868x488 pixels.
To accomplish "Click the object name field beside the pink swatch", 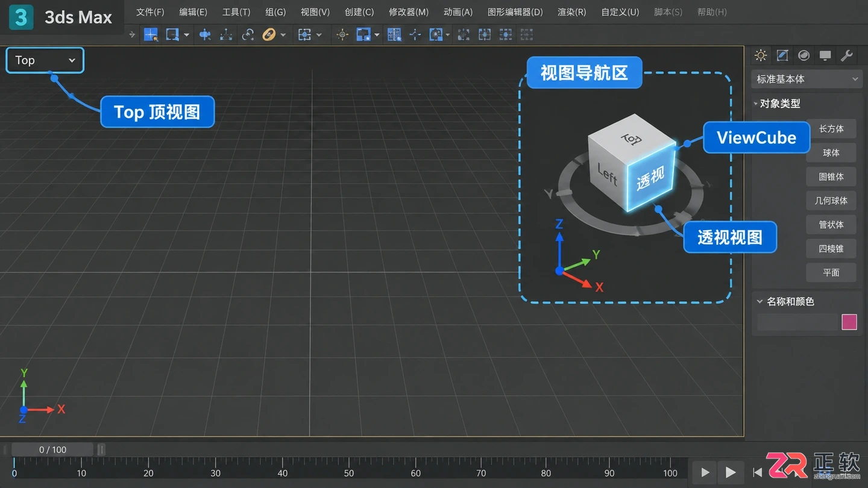I will [x=797, y=322].
